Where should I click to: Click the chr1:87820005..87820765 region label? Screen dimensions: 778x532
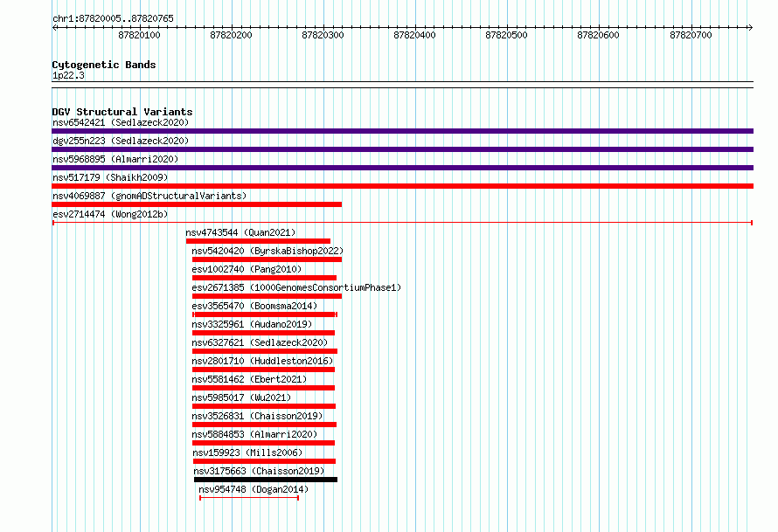[113, 19]
